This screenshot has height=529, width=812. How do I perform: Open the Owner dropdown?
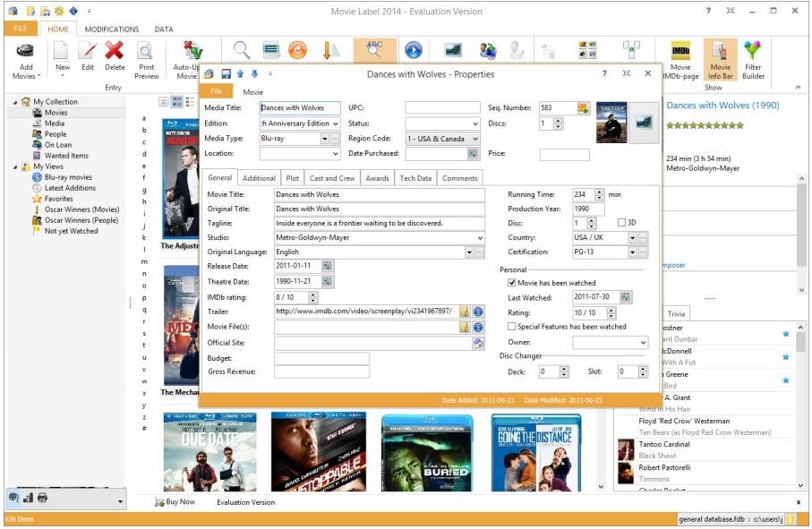coord(643,343)
